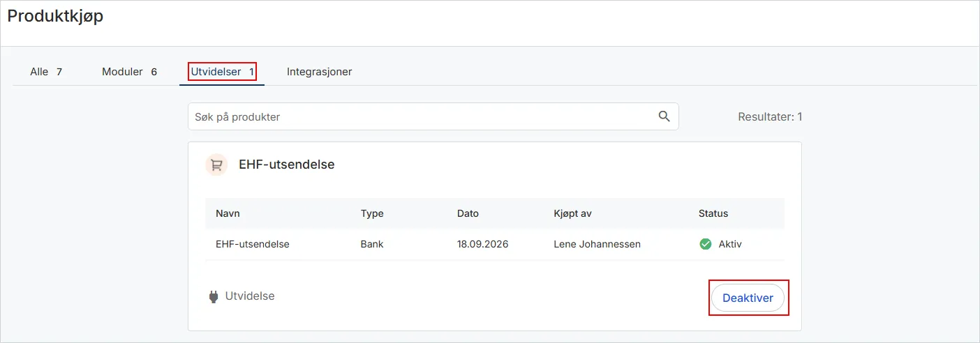Click the Utvidelse label in card footer
The image size is (980, 343).
pyautogui.click(x=250, y=296)
